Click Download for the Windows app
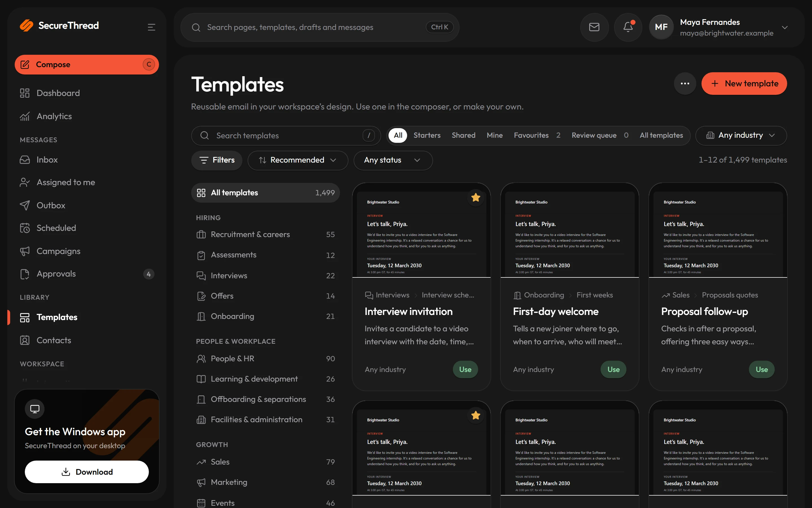 click(x=87, y=472)
